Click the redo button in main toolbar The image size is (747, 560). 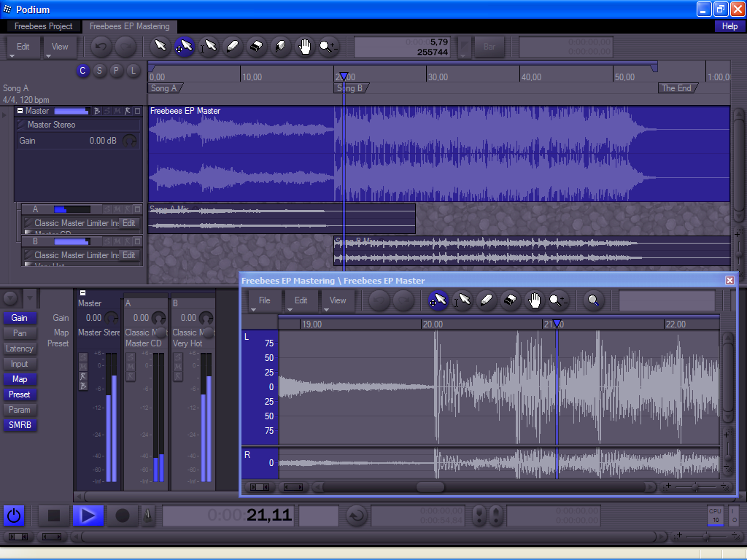click(125, 46)
